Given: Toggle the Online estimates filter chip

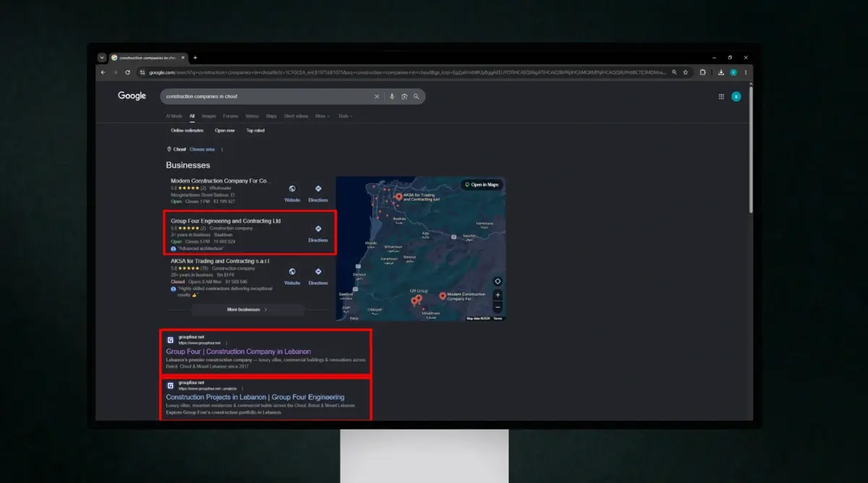Looking at the screenshot, I should tap(187, 131).
